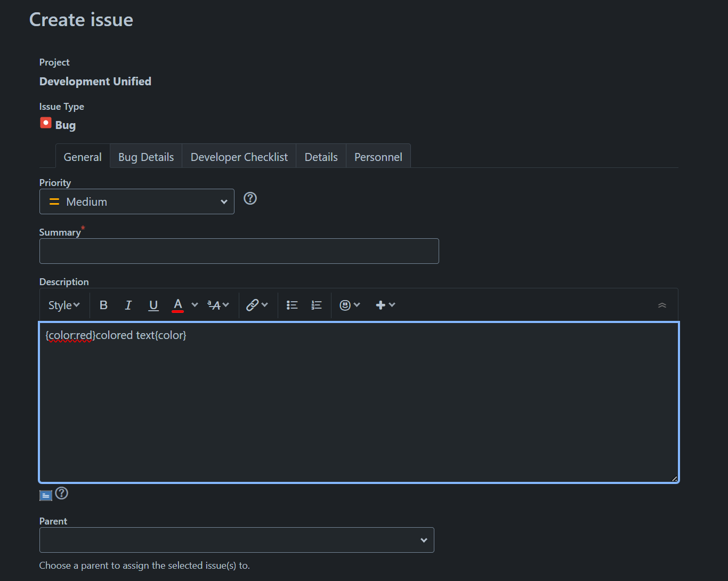Select the Personnel tab
Image resolution: width=728 pixels, height=581 pixels.
coord(378,156)
